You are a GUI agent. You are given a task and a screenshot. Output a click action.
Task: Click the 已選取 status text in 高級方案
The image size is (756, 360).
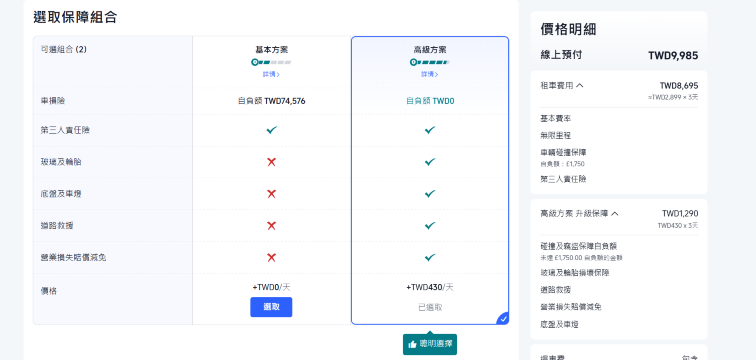[430, 307]
